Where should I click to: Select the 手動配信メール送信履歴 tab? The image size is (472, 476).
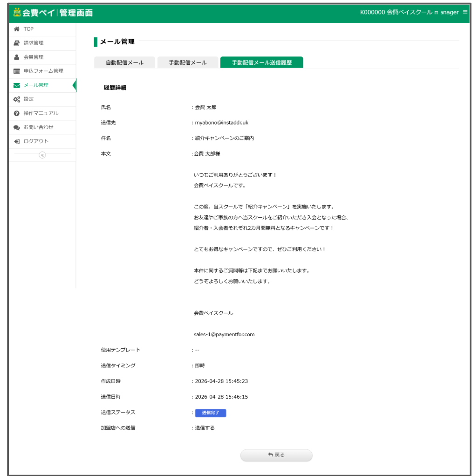261,62
